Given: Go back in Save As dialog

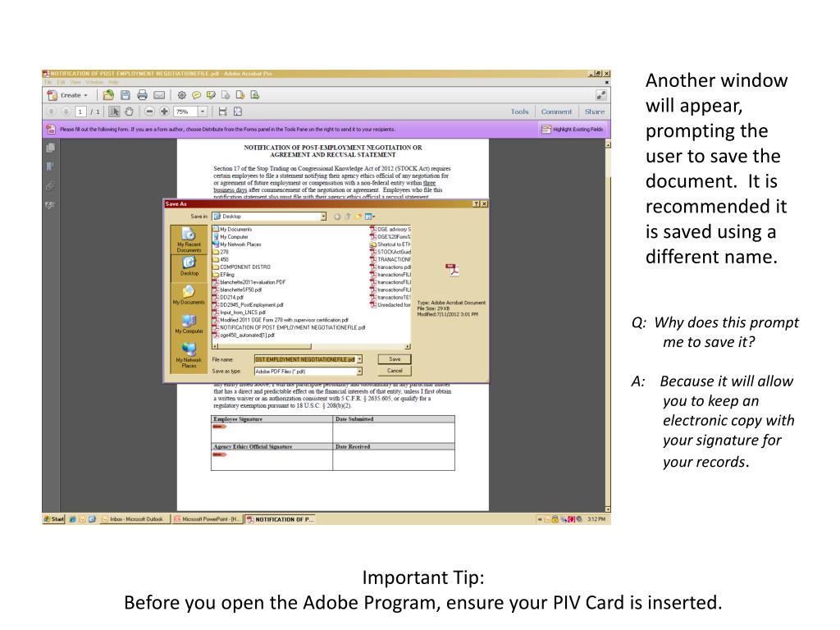Looking at the screenshot, I should pyautogui.click(x=337, y=217).
